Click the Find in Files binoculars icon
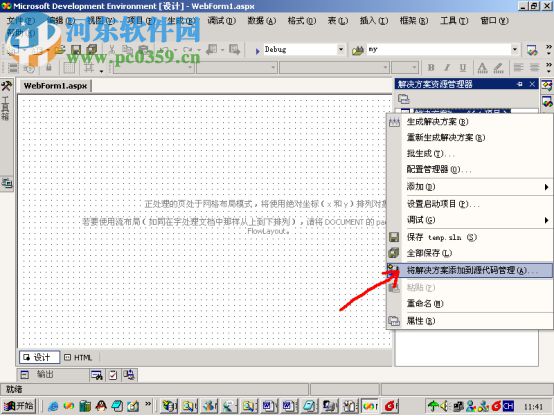The height and width of the screenshot is (416, 554). click(358, 50)
